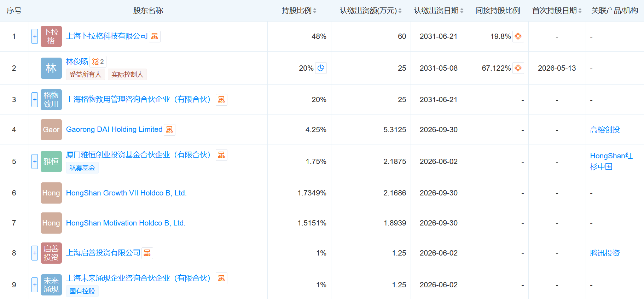Click the 序号 column header
The width and height of the screenshot is (644, 299).
coord(14,11)
